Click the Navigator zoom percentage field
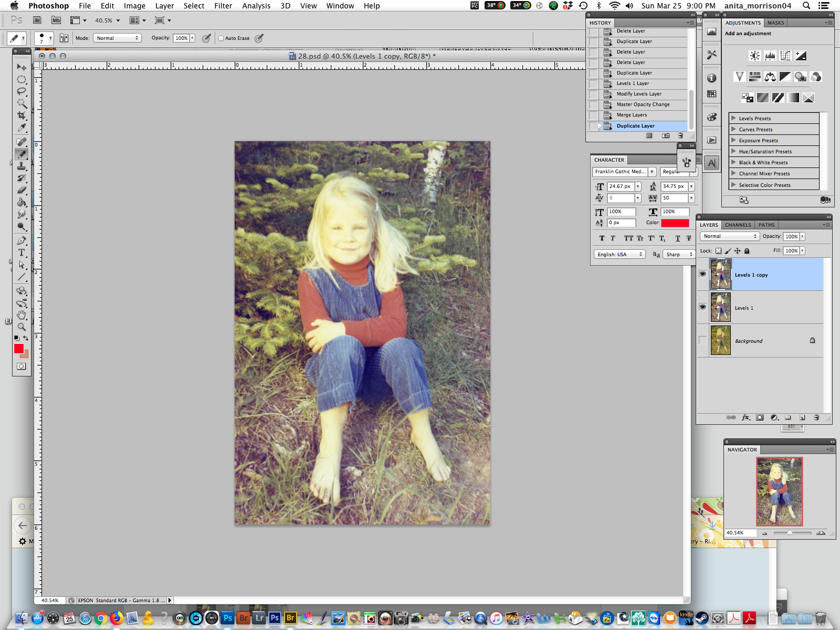 click(740, 533)
